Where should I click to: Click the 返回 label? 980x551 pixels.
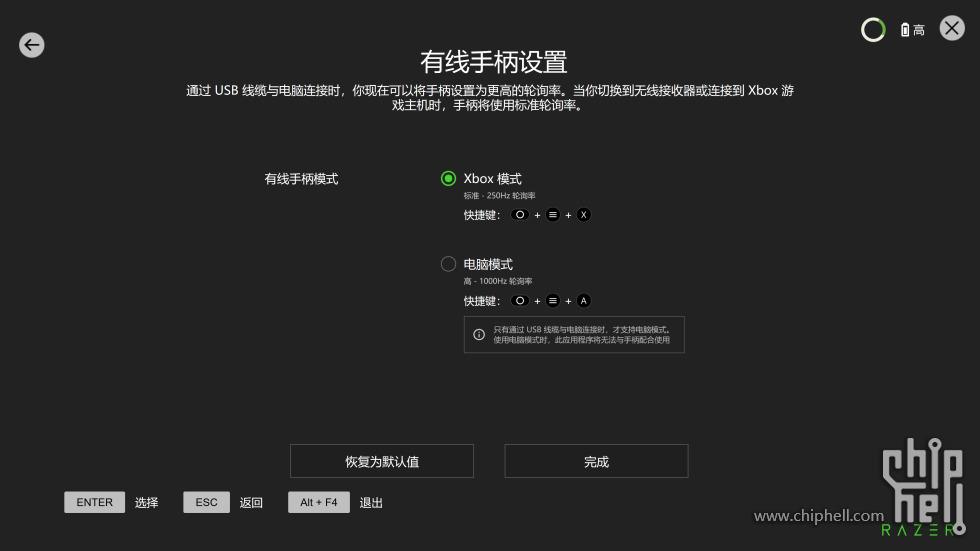(x=251, y=503)
